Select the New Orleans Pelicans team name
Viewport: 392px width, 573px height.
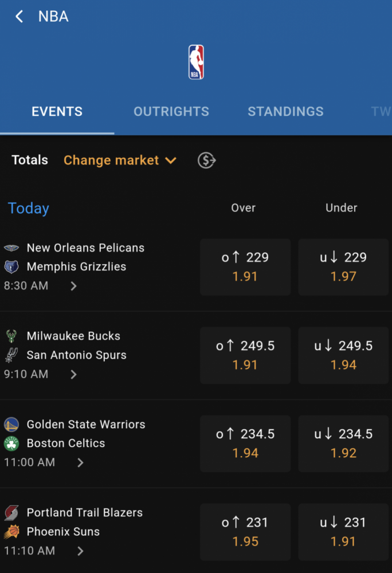click(85, 248)
